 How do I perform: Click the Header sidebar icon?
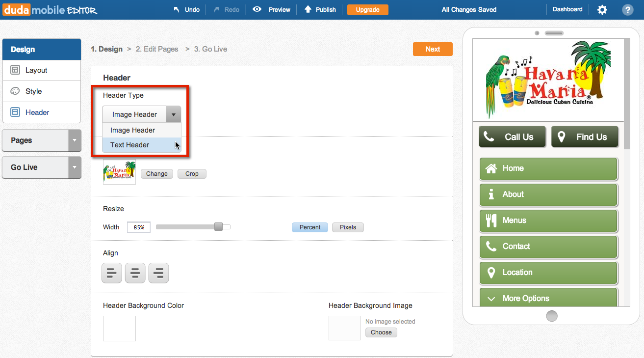coord(15,112)
